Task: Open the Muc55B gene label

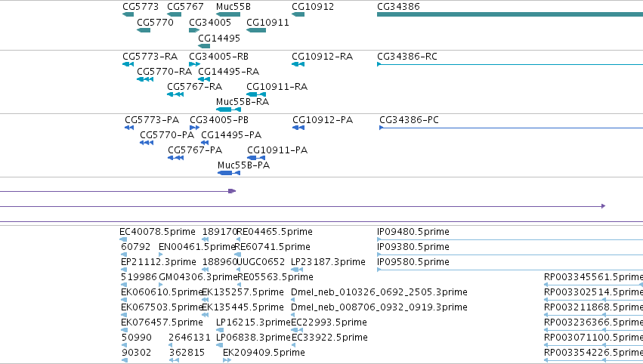Action: [x=233, y=7]
